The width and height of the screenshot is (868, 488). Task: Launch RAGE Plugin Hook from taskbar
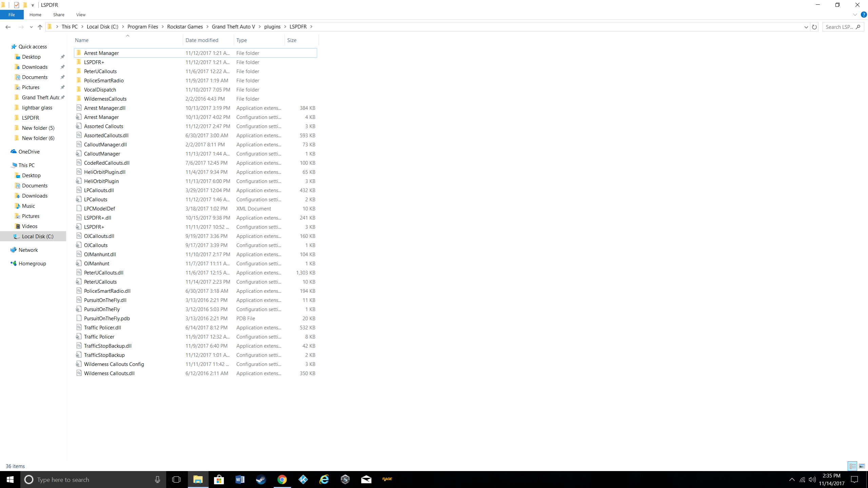(387, 479)
